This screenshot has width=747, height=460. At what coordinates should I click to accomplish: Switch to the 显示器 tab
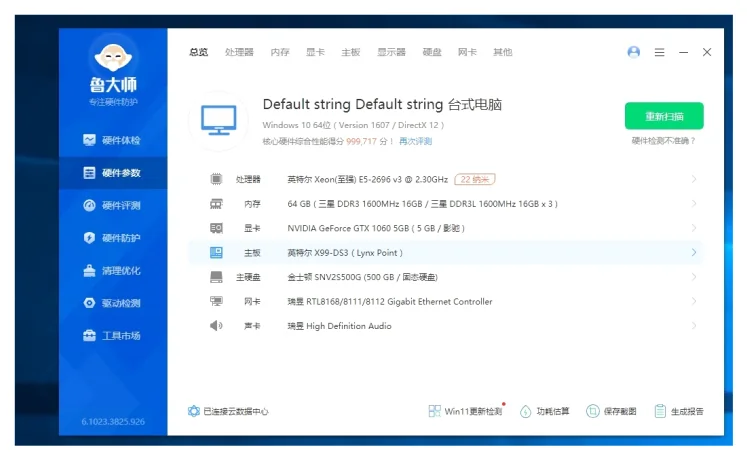click(391, 52)
